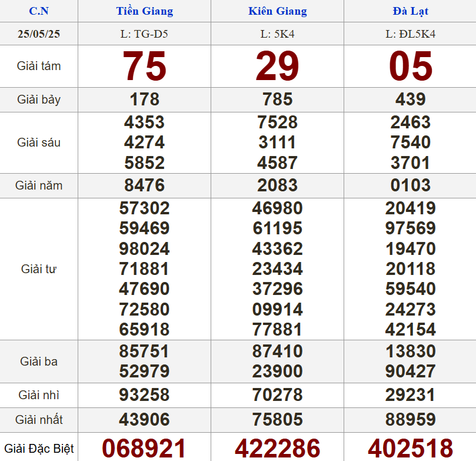Viewport: 476px width, 461px height.
Task: Click Đà Lạt special prize 402518
Action: (x=410, y=448)
